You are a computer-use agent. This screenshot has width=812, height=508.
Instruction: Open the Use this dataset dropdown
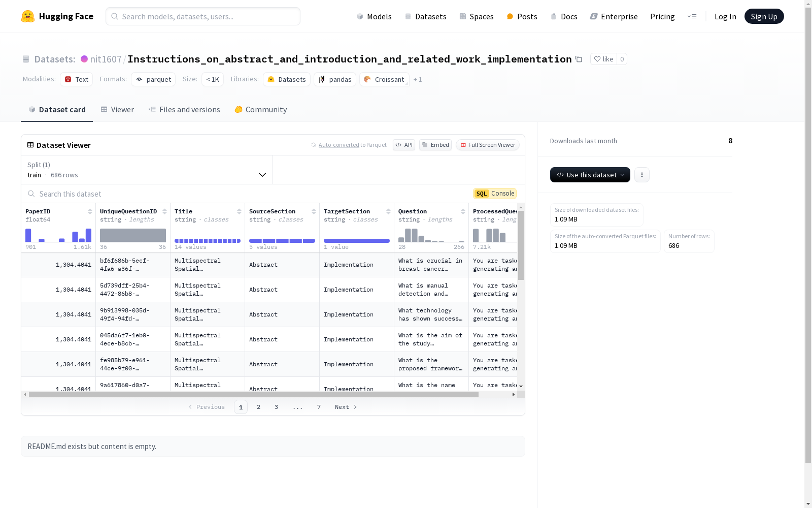click(590, 175)
